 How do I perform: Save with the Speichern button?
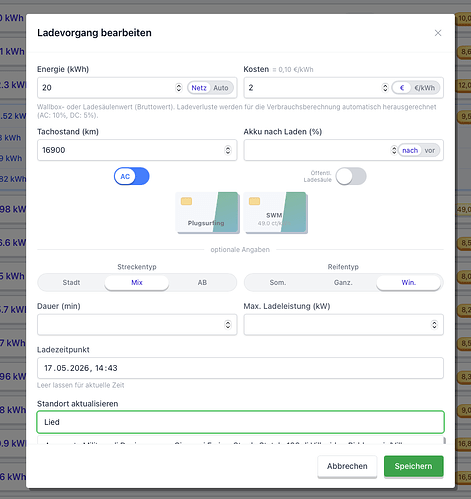click(414, 466)
